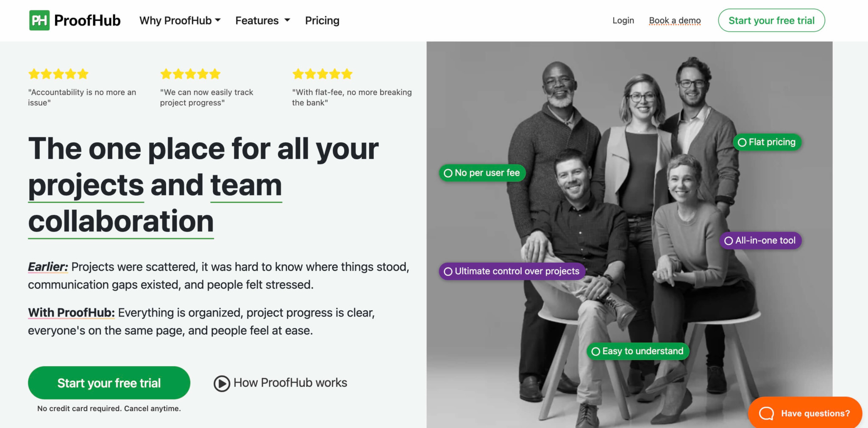Click the chat bubble icon in Have questions
868x428 pixels.
pyautogui.click(x=766, y=413)
